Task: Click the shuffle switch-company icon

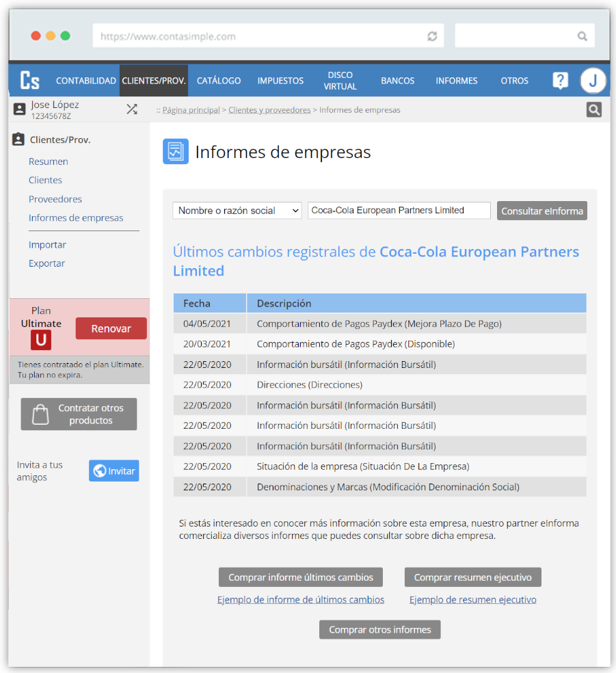Action: coord(132,109)
